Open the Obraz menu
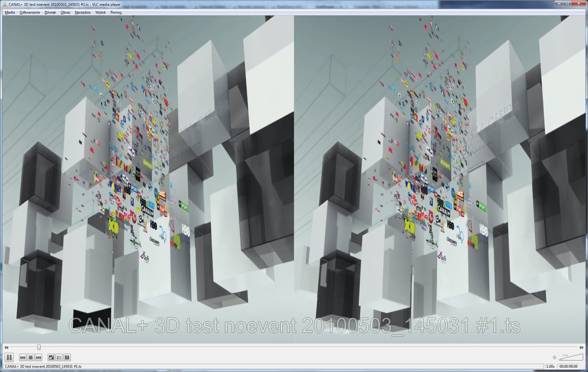This screenshot has height=372, width=588. 65,12
